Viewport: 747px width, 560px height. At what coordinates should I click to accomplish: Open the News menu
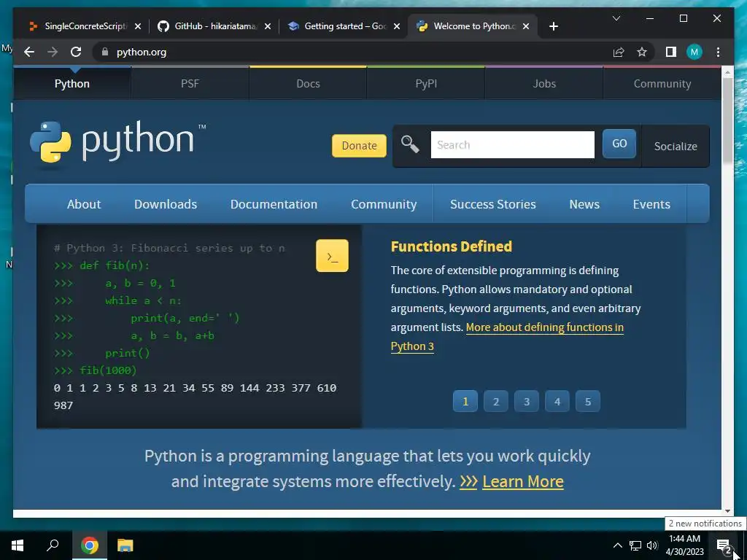584,204
